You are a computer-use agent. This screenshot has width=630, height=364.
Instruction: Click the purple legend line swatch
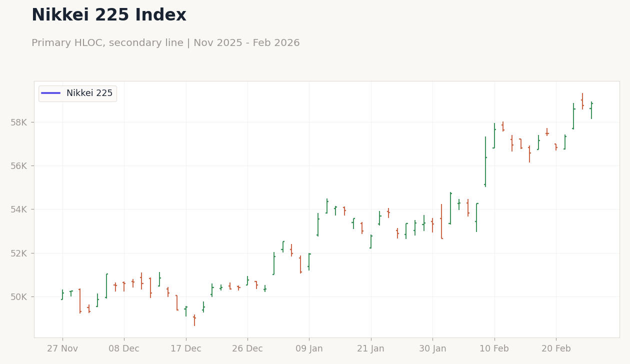[x=50, y=93]
